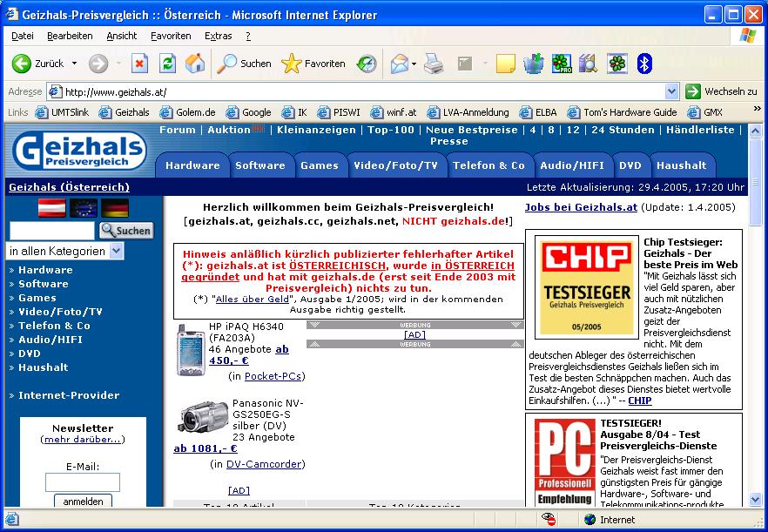Switch to the Audio/HIFI tab
The width and height of the screenshot is (768, 532).
(572, 165)
